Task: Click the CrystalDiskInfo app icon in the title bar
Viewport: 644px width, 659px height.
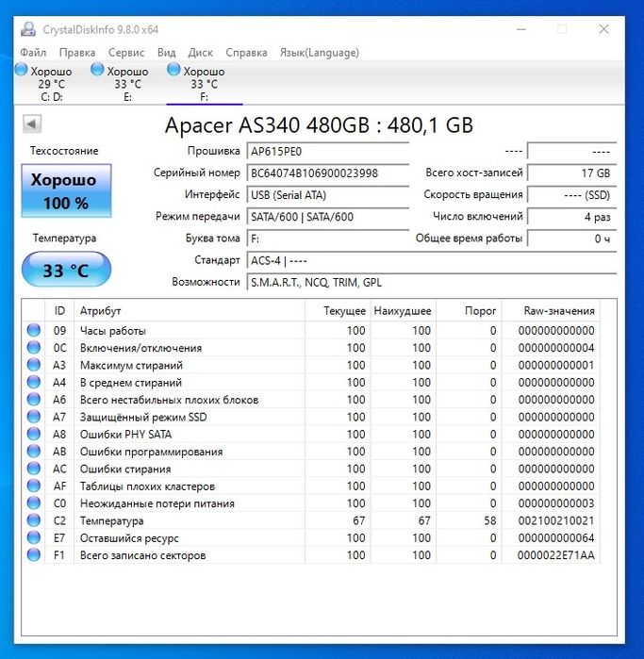Action: [x=28, y=29]
